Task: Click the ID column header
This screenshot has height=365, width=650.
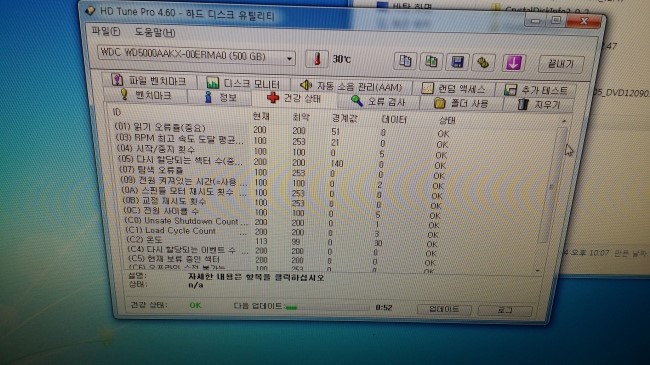Action: [x=117, y=112]
